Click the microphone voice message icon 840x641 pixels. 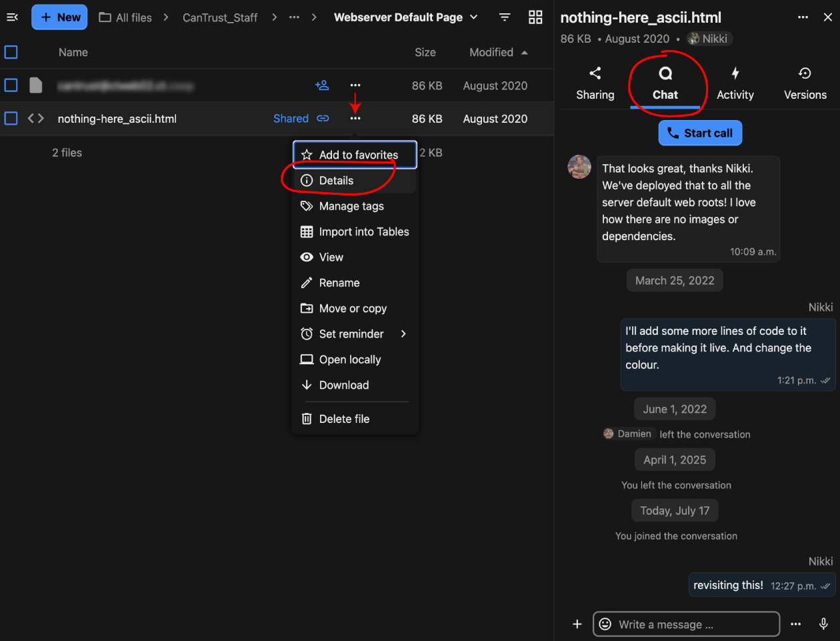(x=824, y=624)
